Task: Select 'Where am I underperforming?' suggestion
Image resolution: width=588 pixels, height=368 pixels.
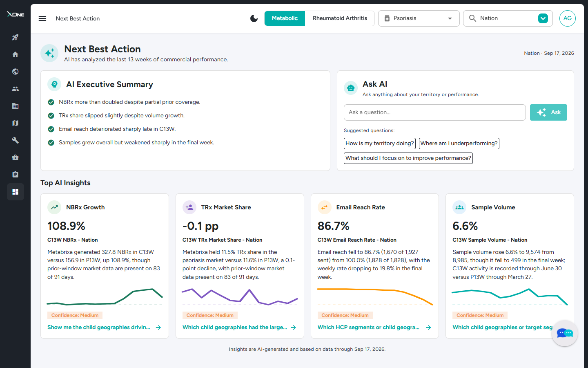Action: click(459, 144)
